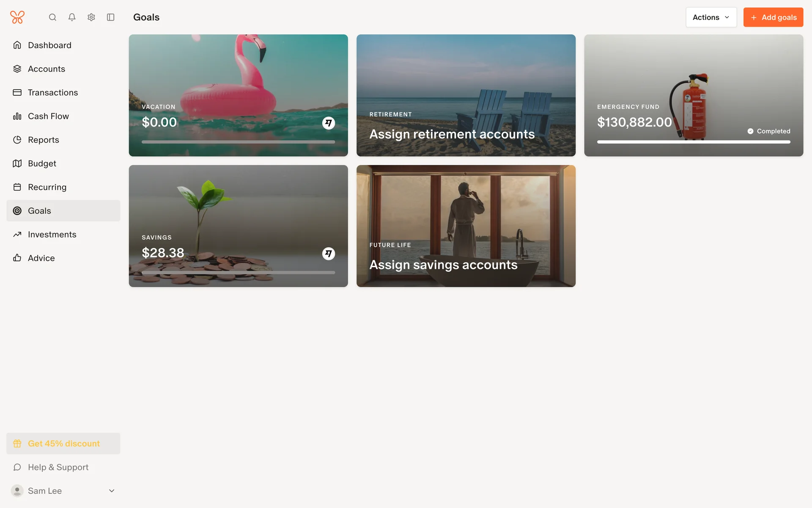Open settings gear icon

pos(91,17)
